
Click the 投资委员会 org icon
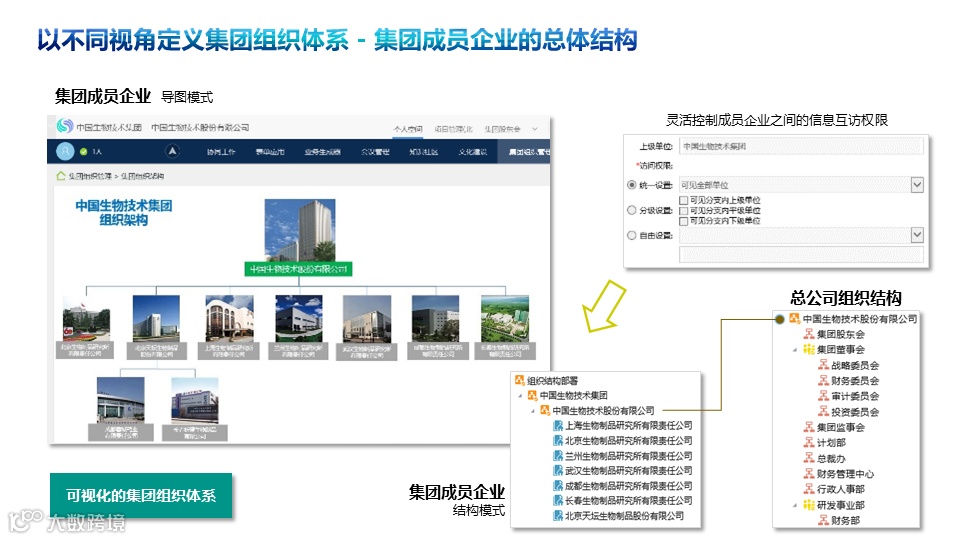(823, 411)
